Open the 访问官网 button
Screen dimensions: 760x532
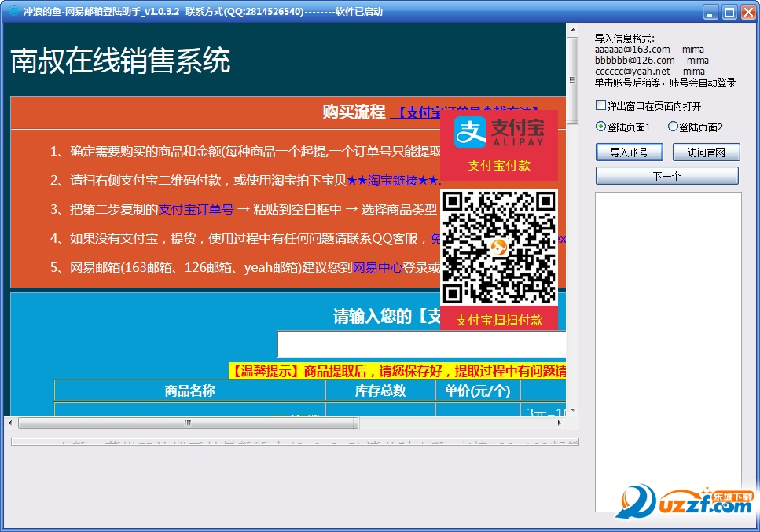707,152
